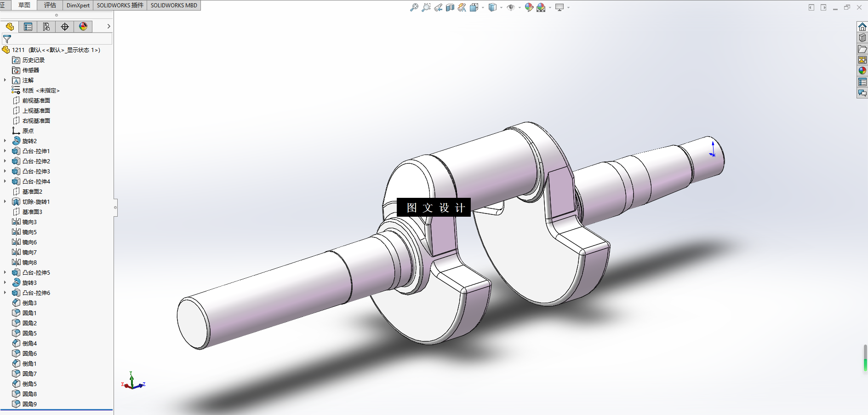Expand the 切除-旋转1 feature node
868x415 pixels.
click(5, 202)
